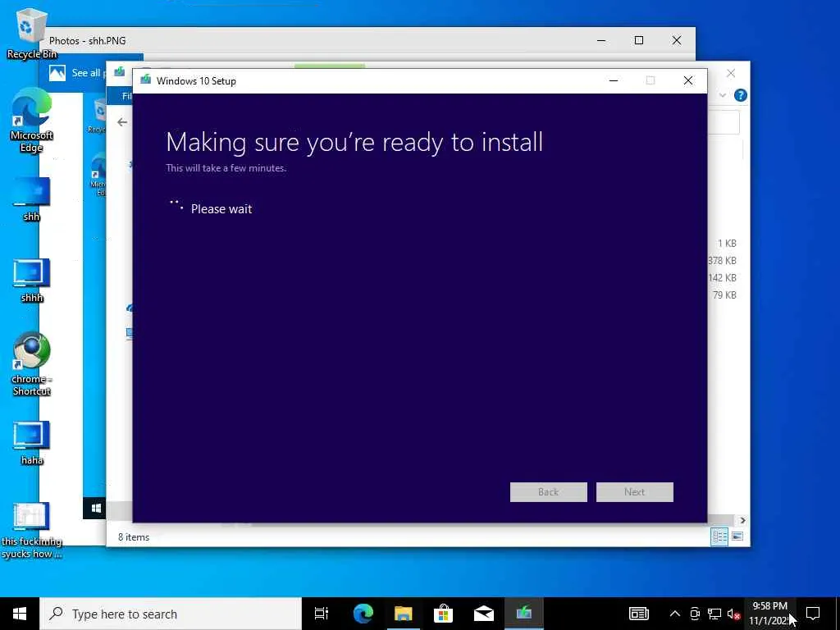840x630 pixels.
Task: Open the network status tray icon
Action: click(714, 614)
